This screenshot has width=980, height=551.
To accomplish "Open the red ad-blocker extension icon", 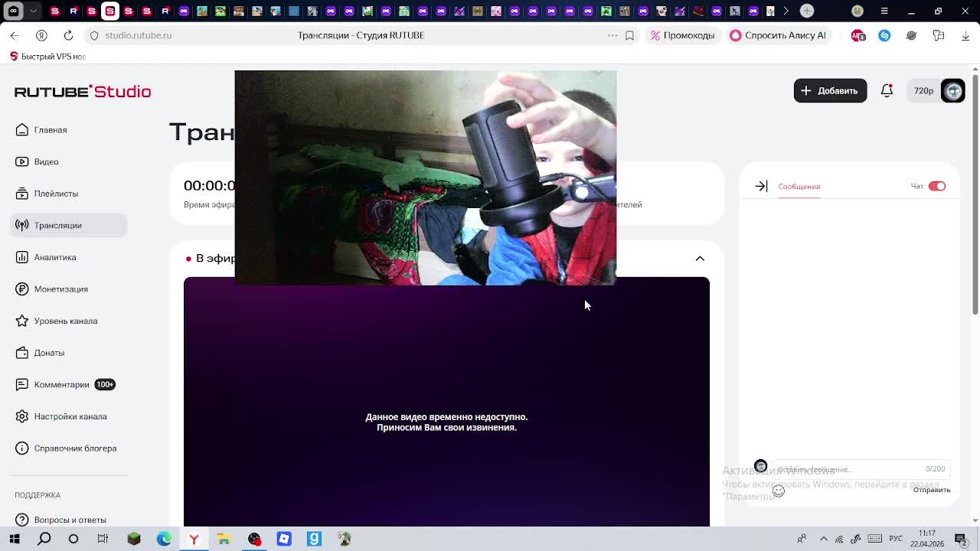I will pyautogui.click(x=858, y=35).
